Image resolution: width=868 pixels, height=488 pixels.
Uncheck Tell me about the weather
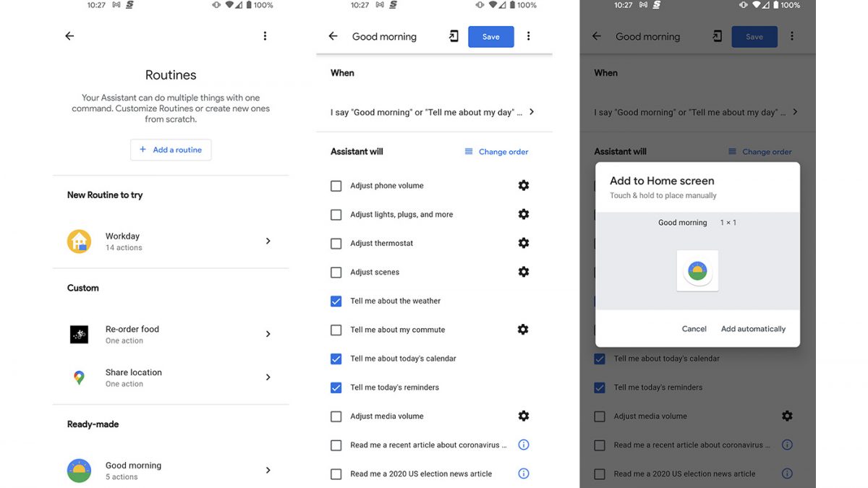[336, 301]
